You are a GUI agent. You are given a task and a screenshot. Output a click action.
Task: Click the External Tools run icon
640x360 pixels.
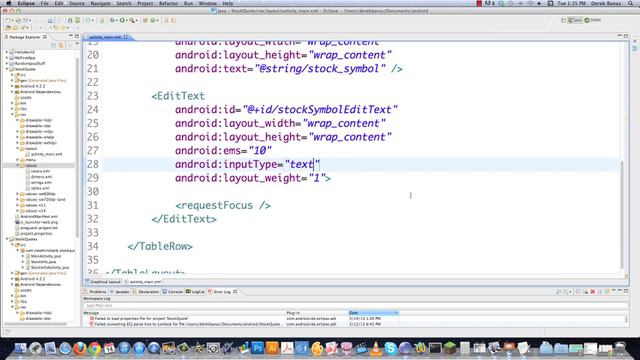pos(133,20)
